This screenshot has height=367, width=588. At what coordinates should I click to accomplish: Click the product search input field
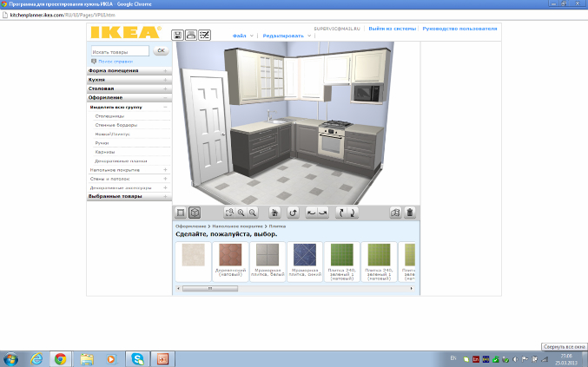coord(120,52)
